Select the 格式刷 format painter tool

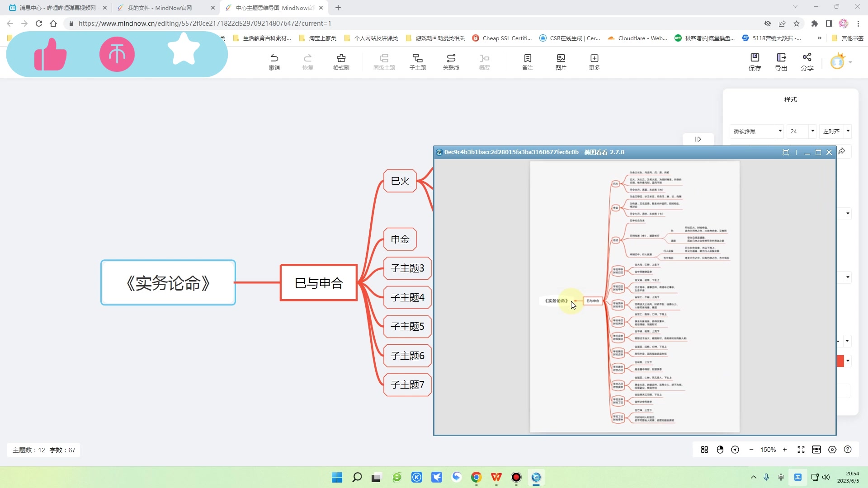pos(341,58)
